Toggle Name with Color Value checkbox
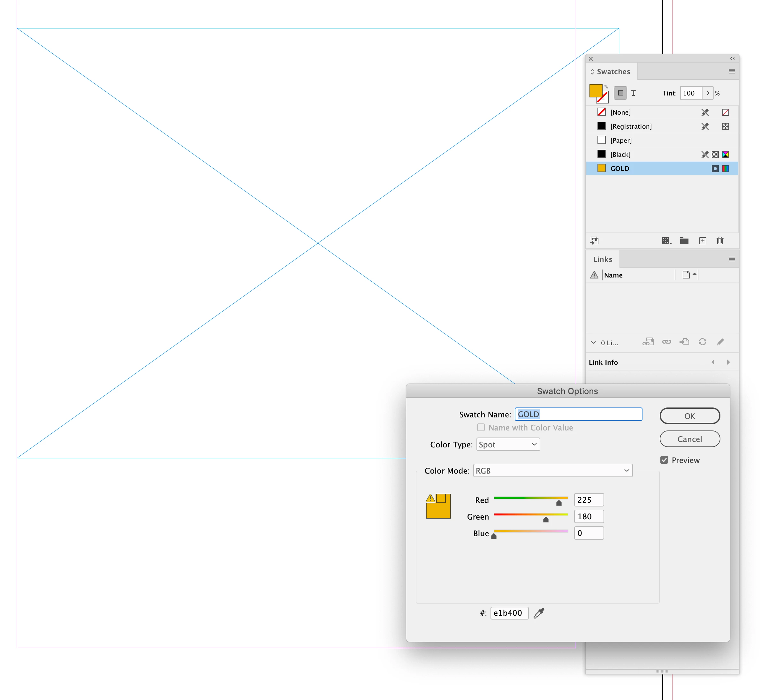The image size is (760, 700). (481, 427)
